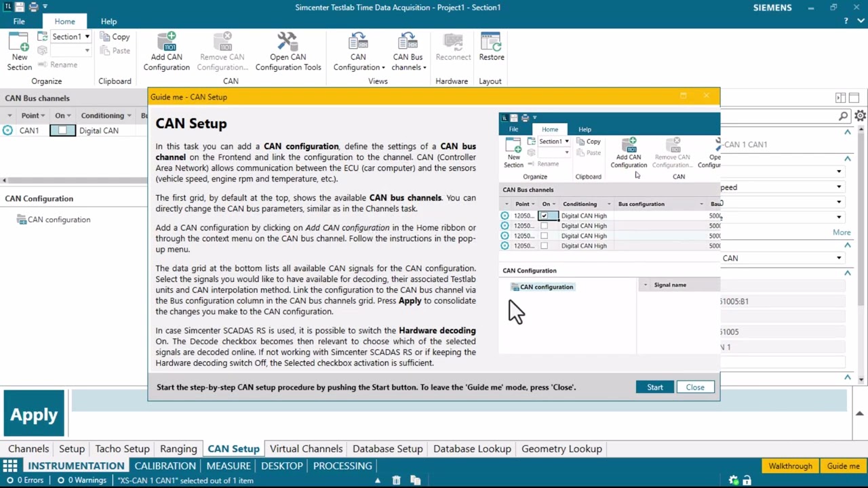Screen dimensions: 868x488
Task: Click the CAN1 channel target icon
Action: [x=7, y=130]
